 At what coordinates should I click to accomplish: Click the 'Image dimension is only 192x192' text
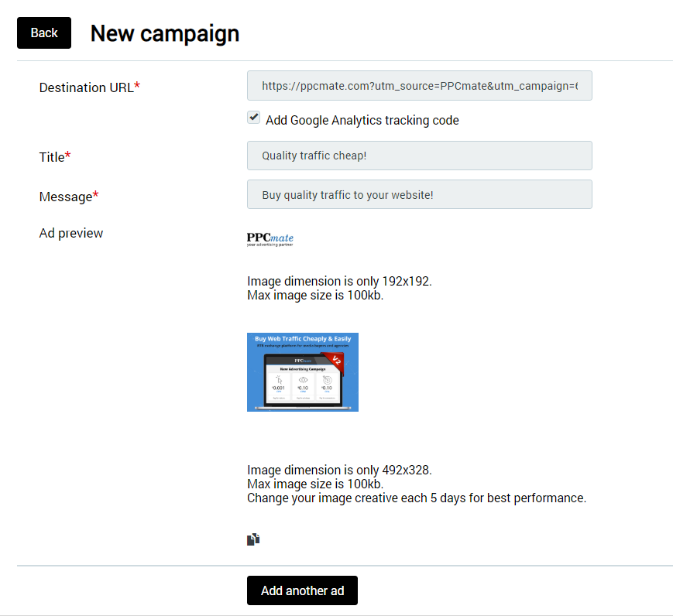click(x=338, y=281)
